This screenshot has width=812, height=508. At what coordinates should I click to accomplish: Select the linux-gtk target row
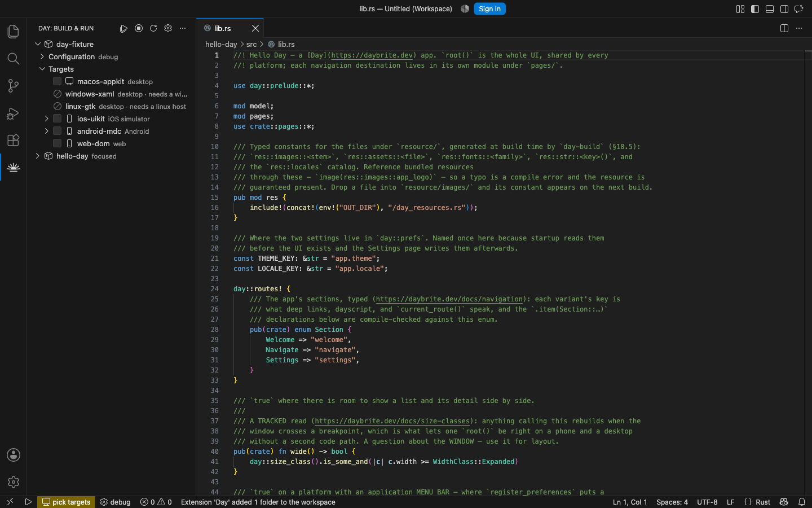(111, 106)
